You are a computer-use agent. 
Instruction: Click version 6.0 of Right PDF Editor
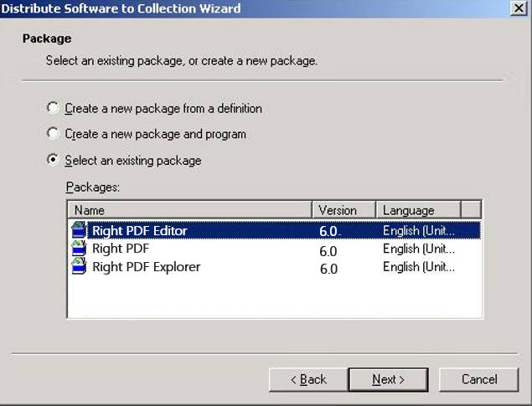coord(329,231)
